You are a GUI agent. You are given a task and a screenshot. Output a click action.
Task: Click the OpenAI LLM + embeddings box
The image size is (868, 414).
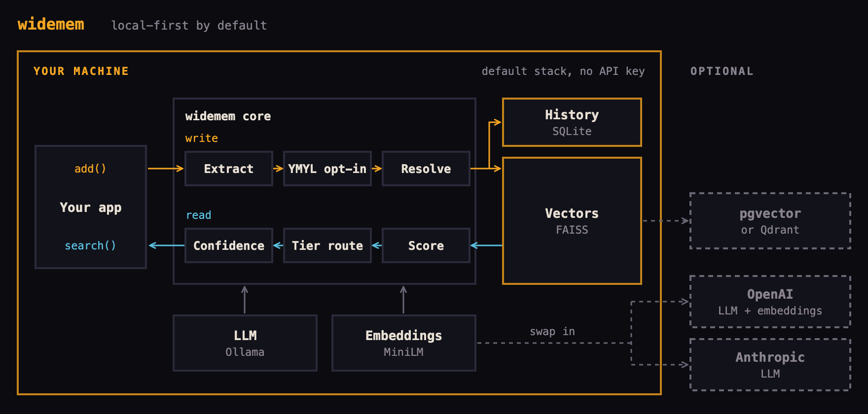point(770,302)
